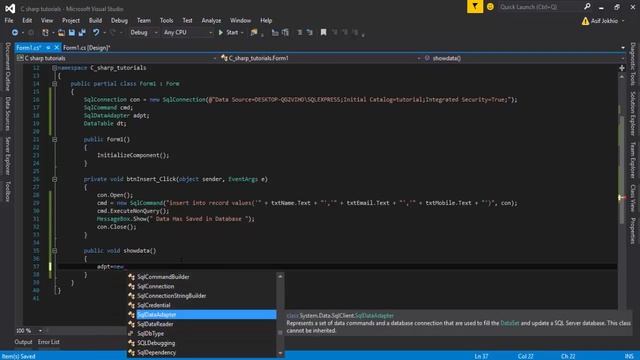Click the Undo arrow icon
The width and height of the screenshot is (640, 360).
click(x=96, y=32)
